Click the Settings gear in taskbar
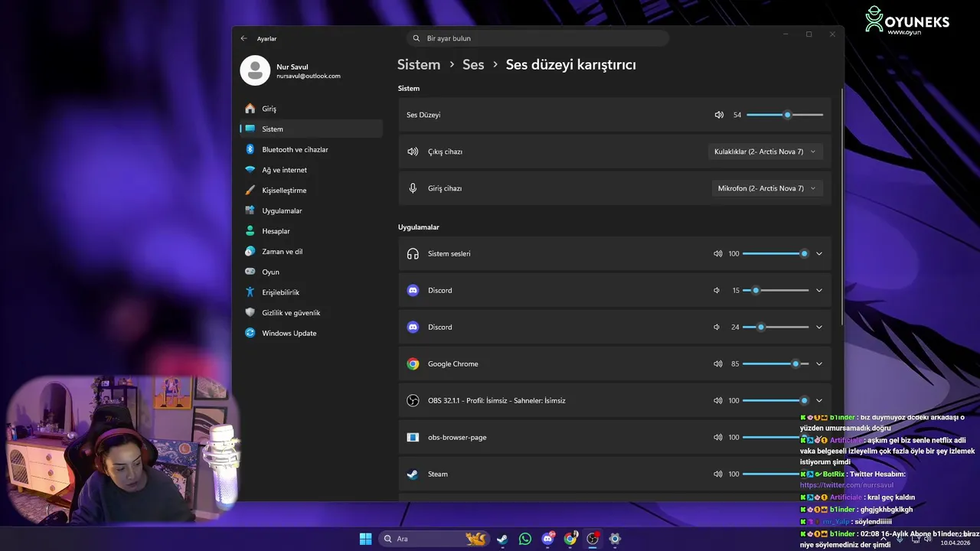The height and width of the screenshot is (551, 980). pos(615,539)
